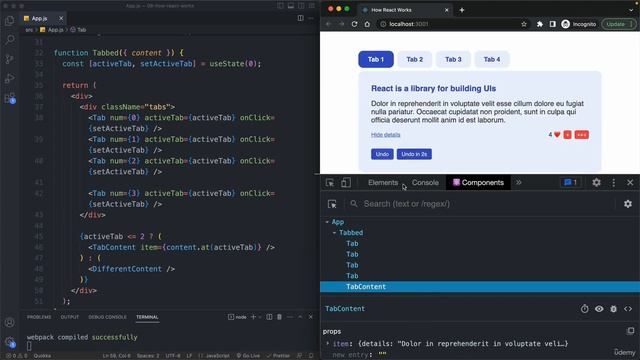Viewport: 640px width, 360px height.
Task: Go to Chrome home page
Action: click(x=367, y=24)
